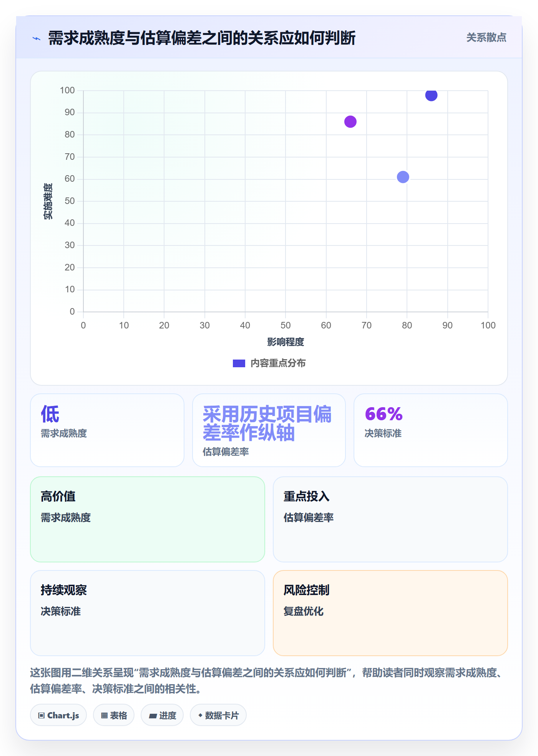
Task: Select the 高价值 quadrant card heading
Action: (x=58, y=496)
